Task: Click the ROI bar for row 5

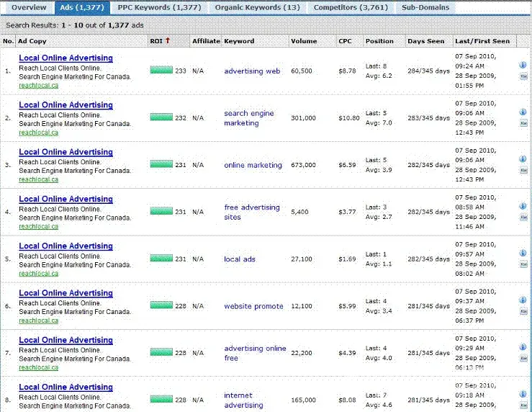Action: [161, 259]
